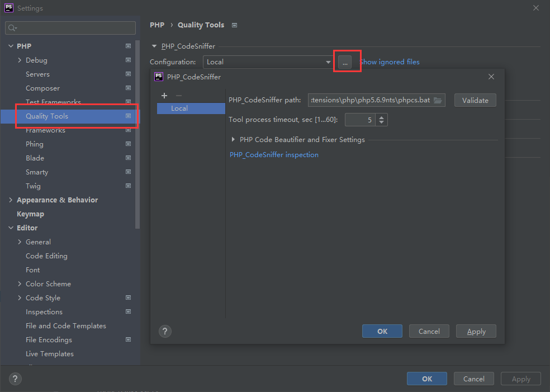Screen dimensions: 550x392
Task: Select Composer in settings tree
Action: pyautogui.click(x=43, y=88)
